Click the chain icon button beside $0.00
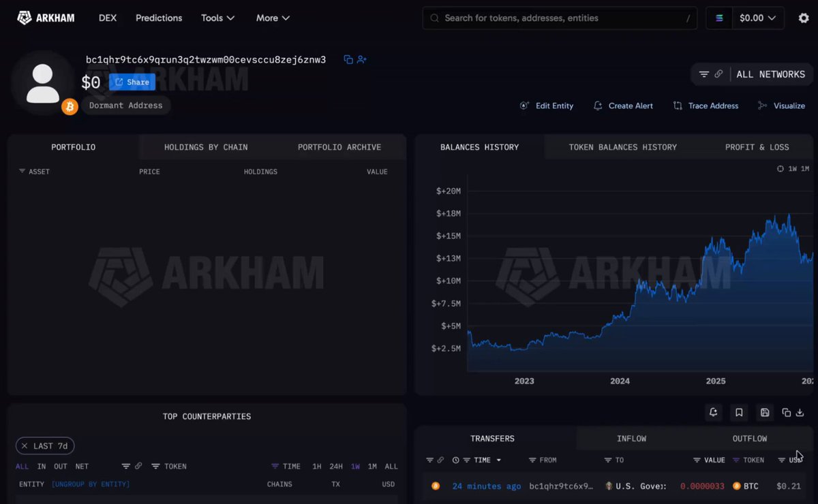The width and height of the screenshot is (818, 504). tap(719, 18)
